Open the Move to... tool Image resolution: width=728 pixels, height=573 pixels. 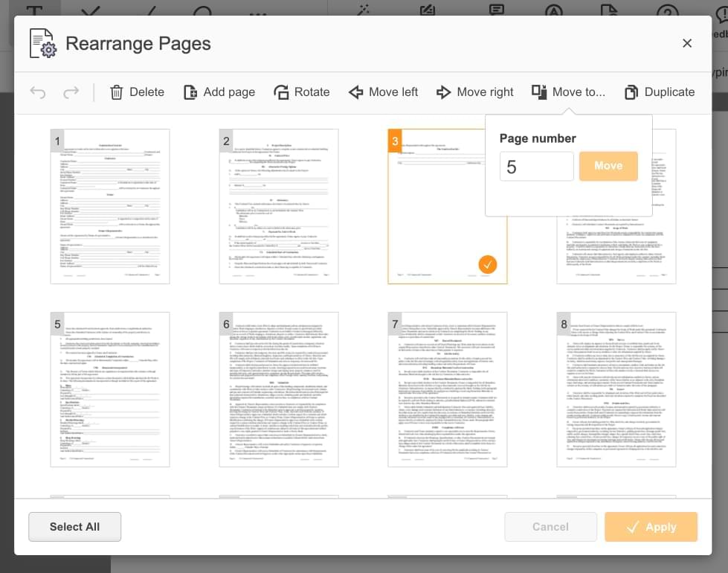point(568,92)
